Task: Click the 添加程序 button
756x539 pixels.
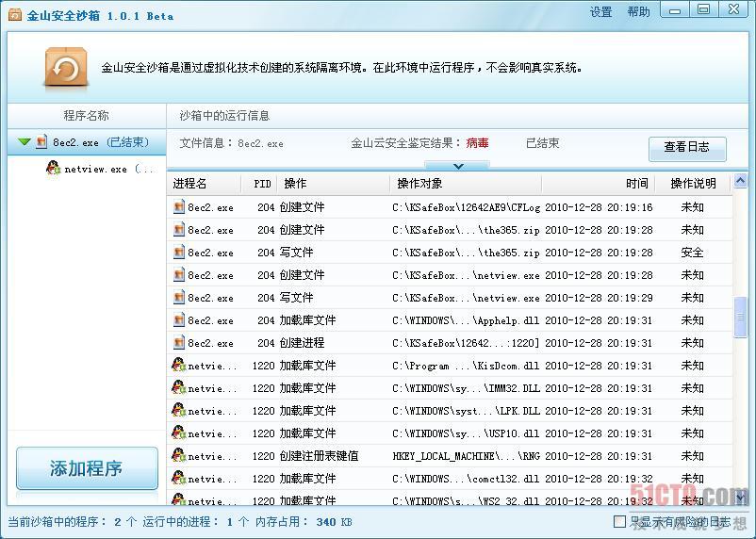Action: coord(87,468)
